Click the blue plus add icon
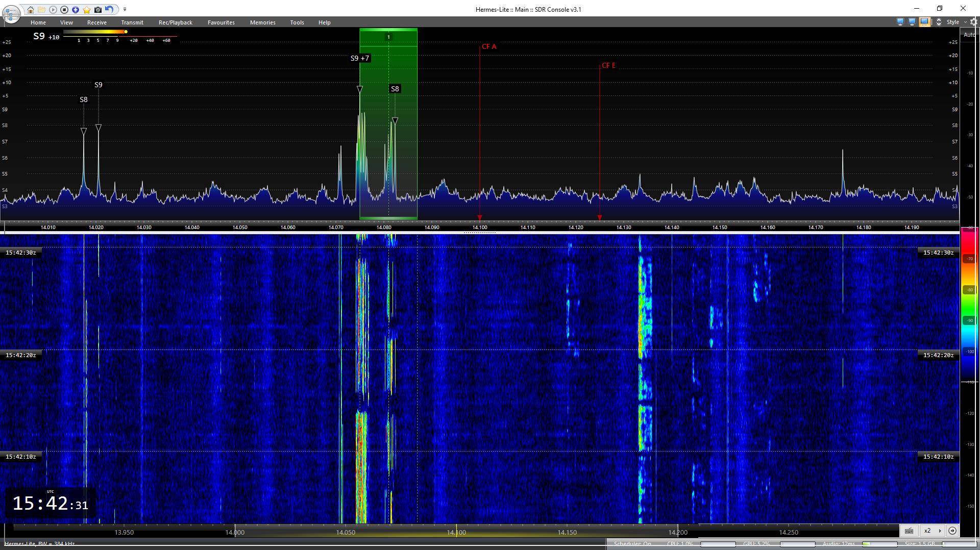 pos(76,10)
